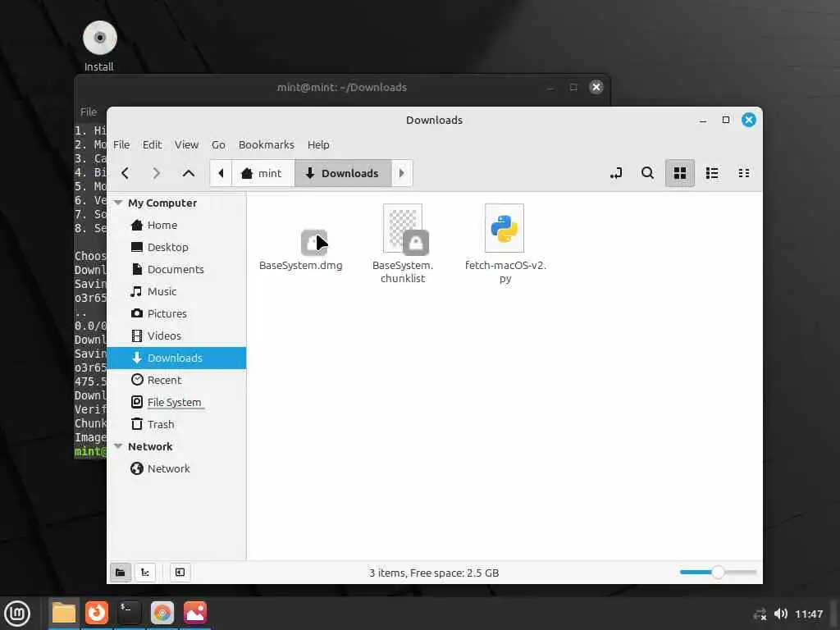The width and height of the screenshot is (840, 630).
Task: Click the terminal window title bar
Action: click(342, 87)
